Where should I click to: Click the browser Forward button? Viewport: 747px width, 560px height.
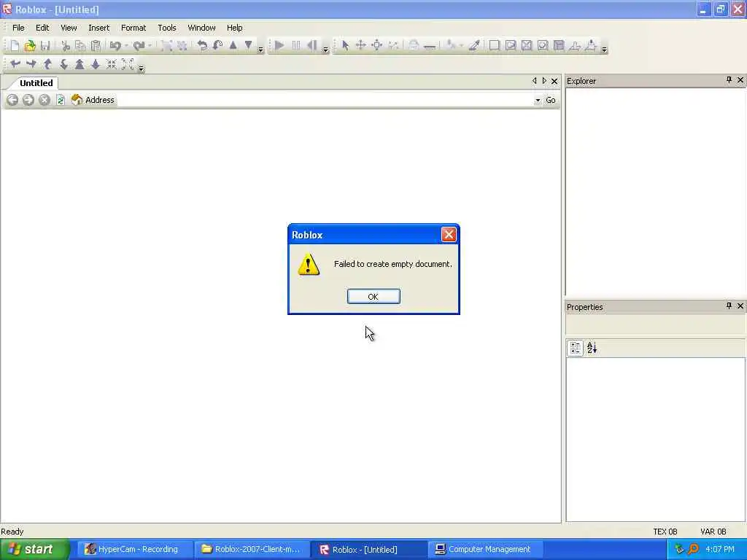tap(28, 100)
